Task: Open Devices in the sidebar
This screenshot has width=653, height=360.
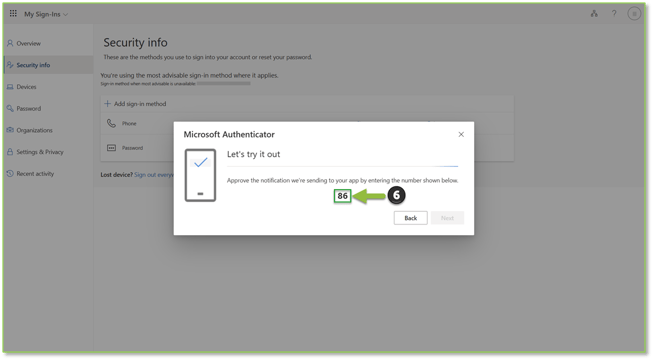Action: click(26, 87)
